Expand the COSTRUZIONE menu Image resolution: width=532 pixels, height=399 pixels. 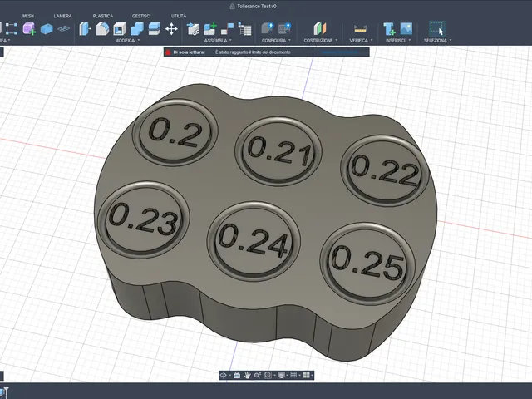coord(321,41)
